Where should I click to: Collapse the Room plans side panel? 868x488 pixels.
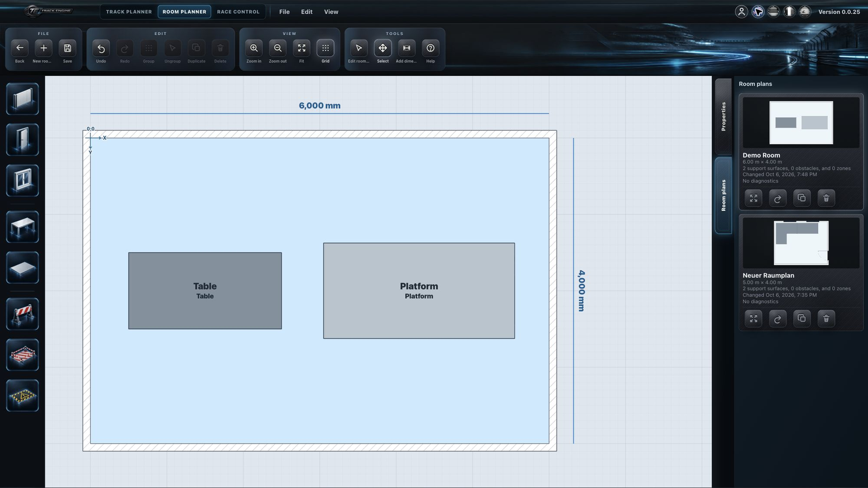point(723,195)
